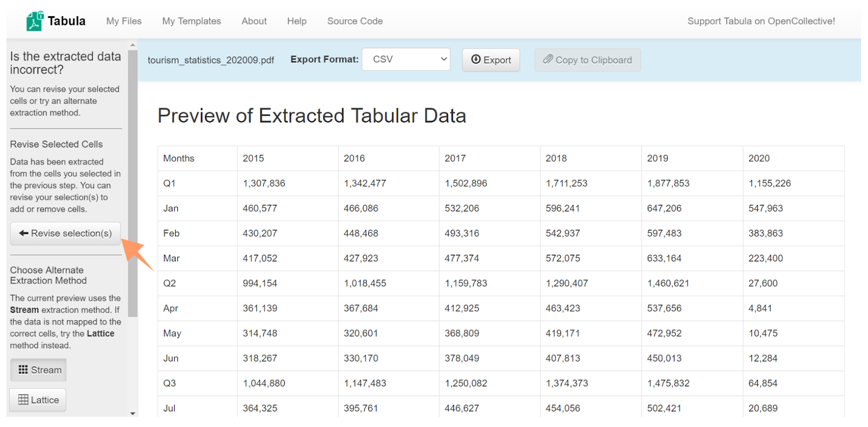Screen dimensions: 868x427
Task: Click the Lattice table icon
Action: [x=23, y=400]
